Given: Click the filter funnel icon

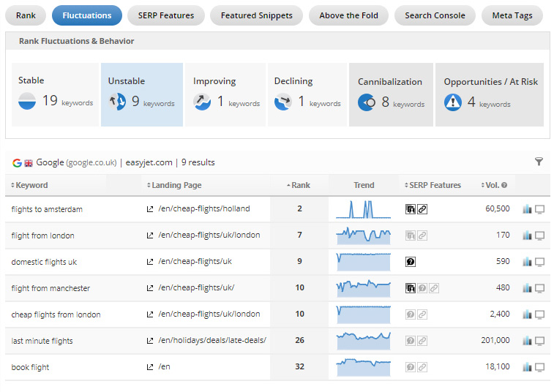Looking at the screenshot, I should pos(539,162).
